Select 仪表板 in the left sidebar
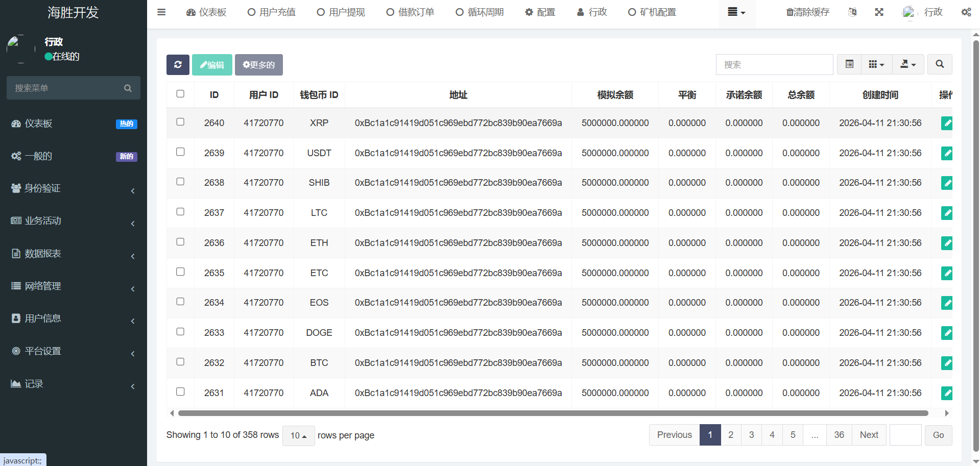 39,124
